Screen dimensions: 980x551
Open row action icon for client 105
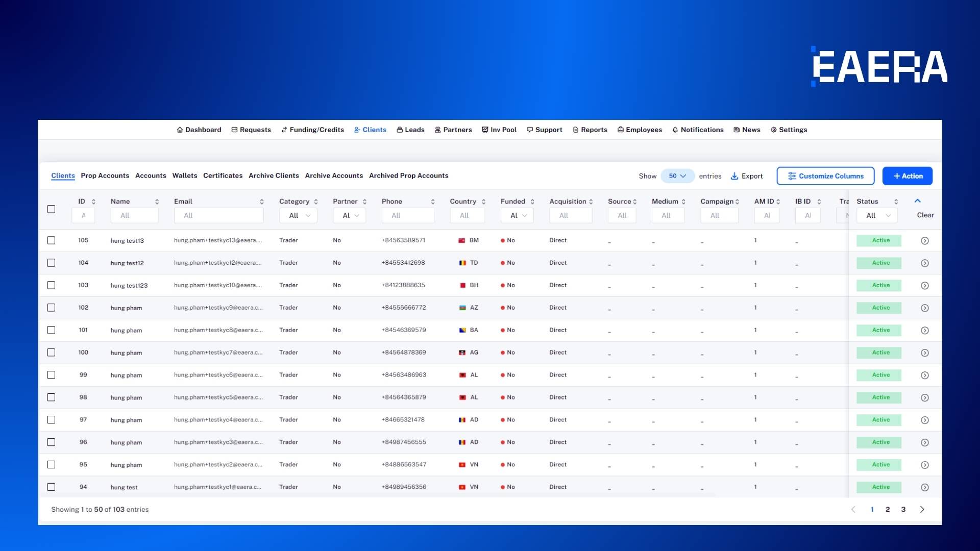coord(924,241)
